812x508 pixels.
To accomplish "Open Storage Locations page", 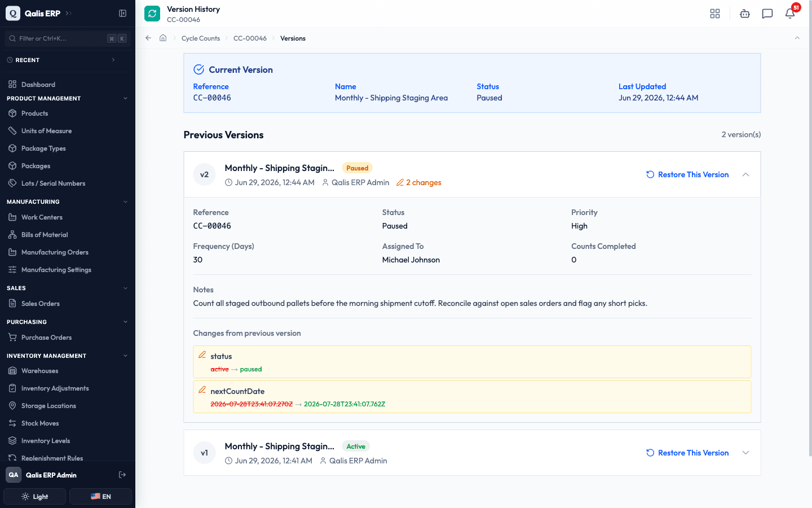I will click(x=68, y=406).
